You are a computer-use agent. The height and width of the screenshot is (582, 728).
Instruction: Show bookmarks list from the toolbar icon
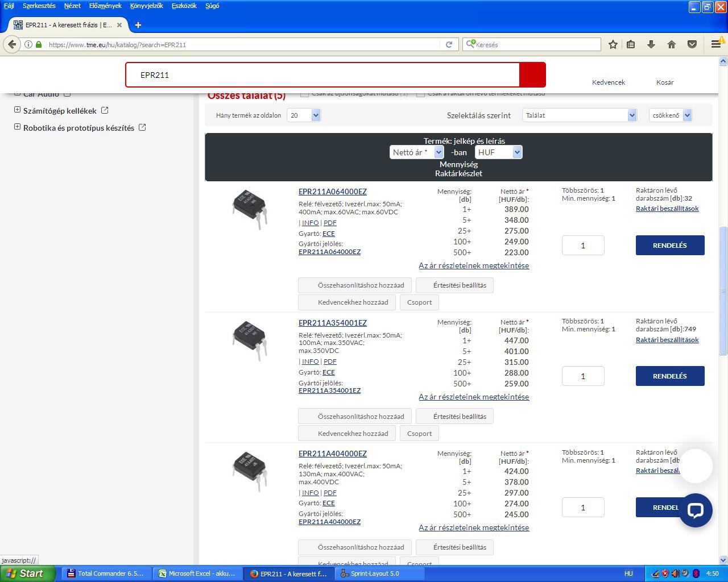tap(631, 44)
